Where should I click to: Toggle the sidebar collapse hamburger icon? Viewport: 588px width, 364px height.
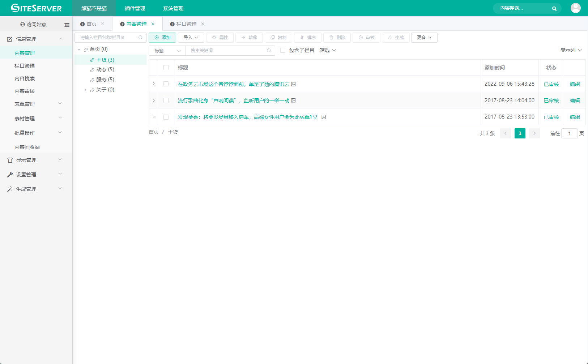67,25
